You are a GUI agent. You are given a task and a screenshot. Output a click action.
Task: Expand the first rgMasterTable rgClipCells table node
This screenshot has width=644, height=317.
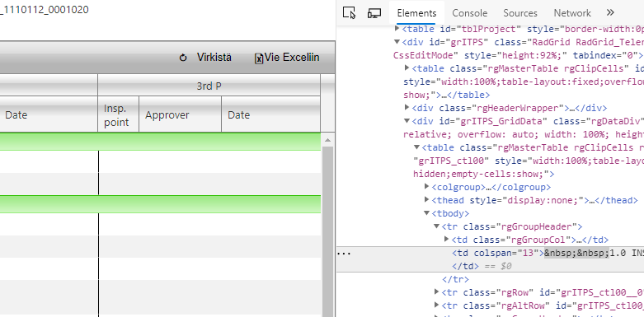click(407, 68)
